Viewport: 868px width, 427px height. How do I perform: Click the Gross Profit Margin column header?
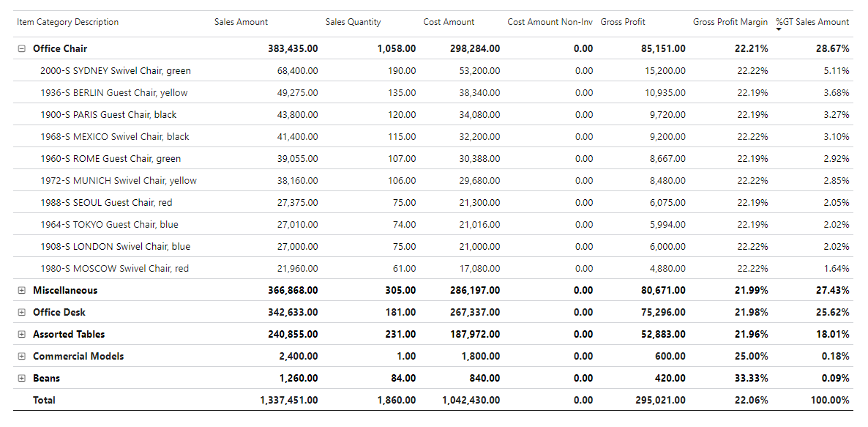pyautogui.click(x=730, y=22)
